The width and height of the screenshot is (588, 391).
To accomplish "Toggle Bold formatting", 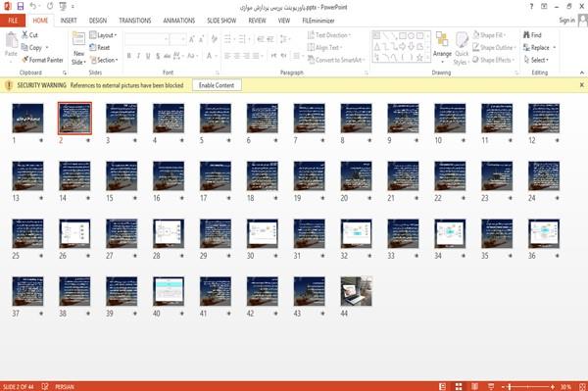I will [129, 56].
